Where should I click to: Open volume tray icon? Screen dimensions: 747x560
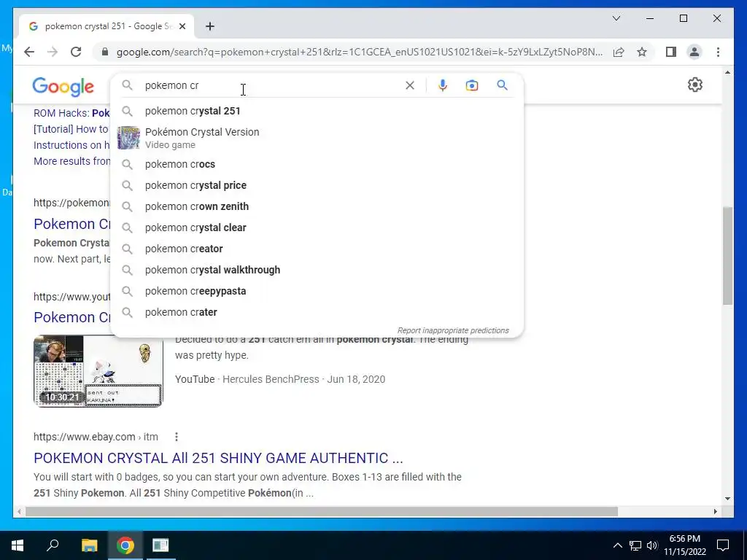point(652,545)
